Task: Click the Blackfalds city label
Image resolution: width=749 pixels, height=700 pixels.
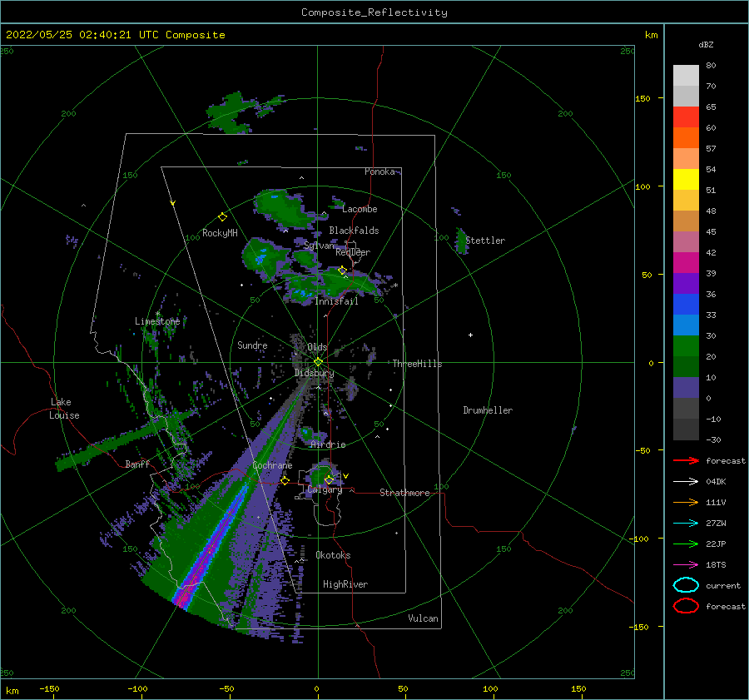Action: pyautogui.click(x=354, y=231)
